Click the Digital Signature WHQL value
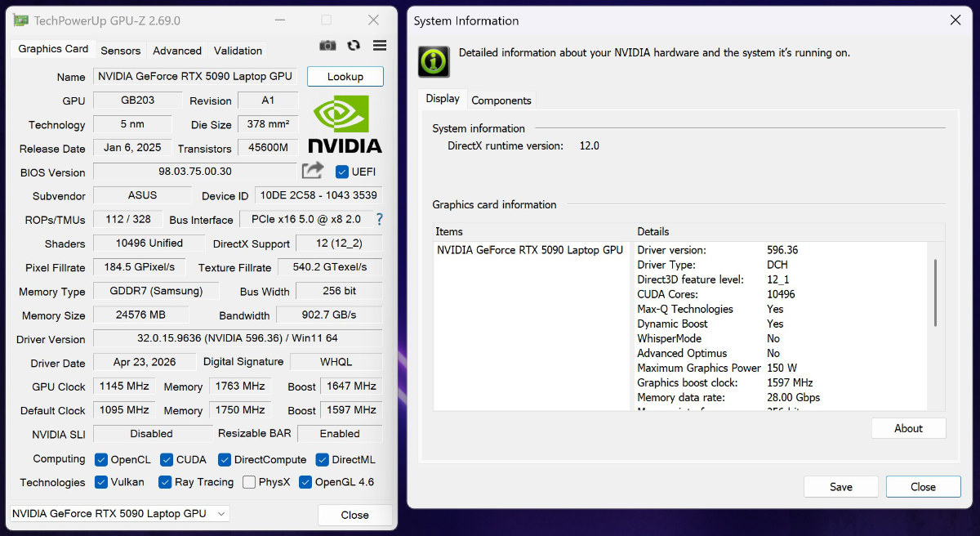980x536 pixels. 336,361
